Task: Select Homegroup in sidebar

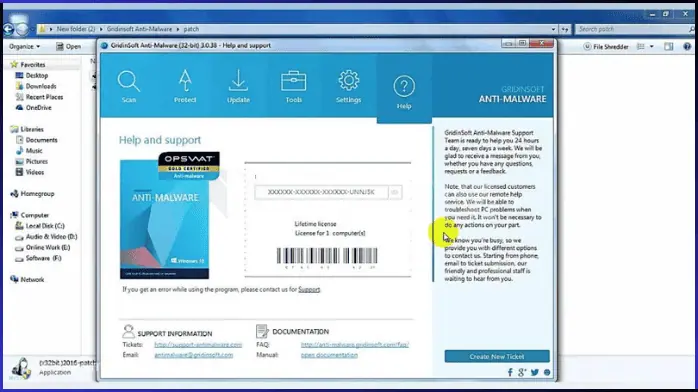Action: [37, 194]
